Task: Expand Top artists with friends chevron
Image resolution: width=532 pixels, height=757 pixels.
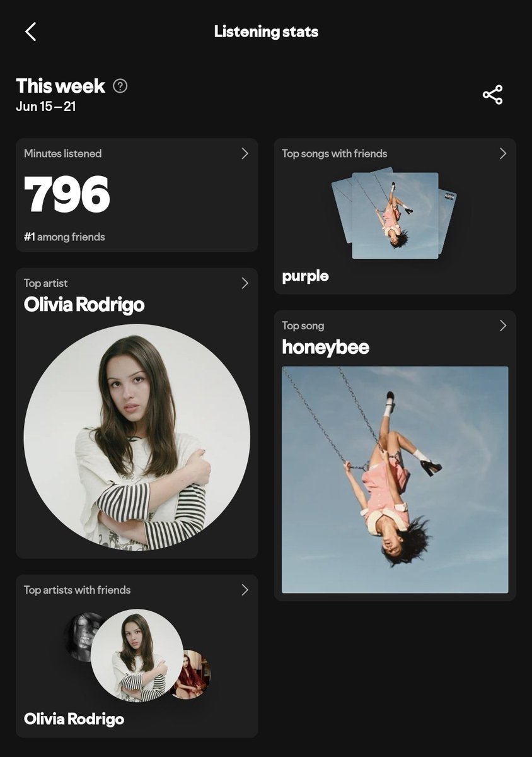Action: tap(245, 590)
